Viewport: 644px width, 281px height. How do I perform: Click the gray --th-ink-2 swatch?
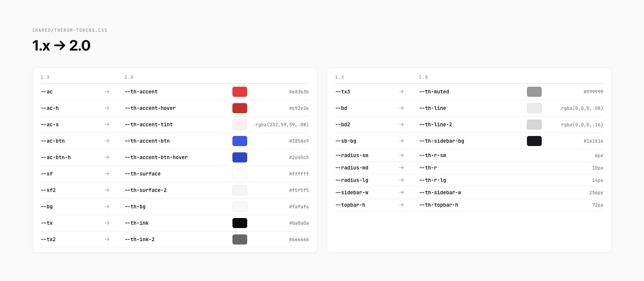[x=240, y=239]
